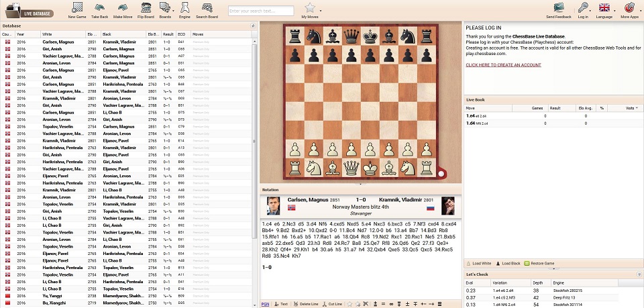The image size is (644, 308).
Task: Select the first star icon in notation toolbar
Action: coord(350,304)
